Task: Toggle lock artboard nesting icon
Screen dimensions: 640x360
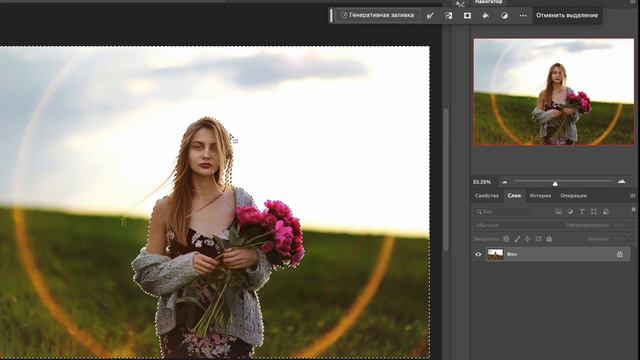Action: coord(538,239)
